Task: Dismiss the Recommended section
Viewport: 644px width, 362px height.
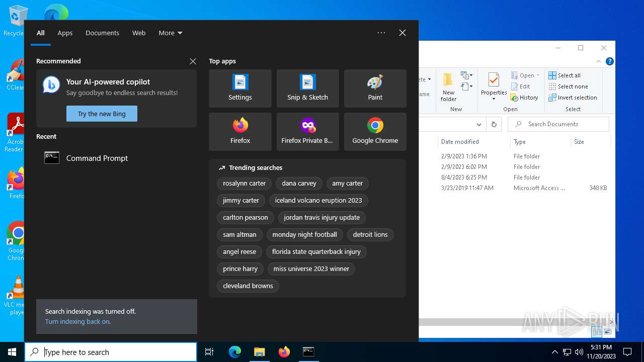Action: [193, 61]
